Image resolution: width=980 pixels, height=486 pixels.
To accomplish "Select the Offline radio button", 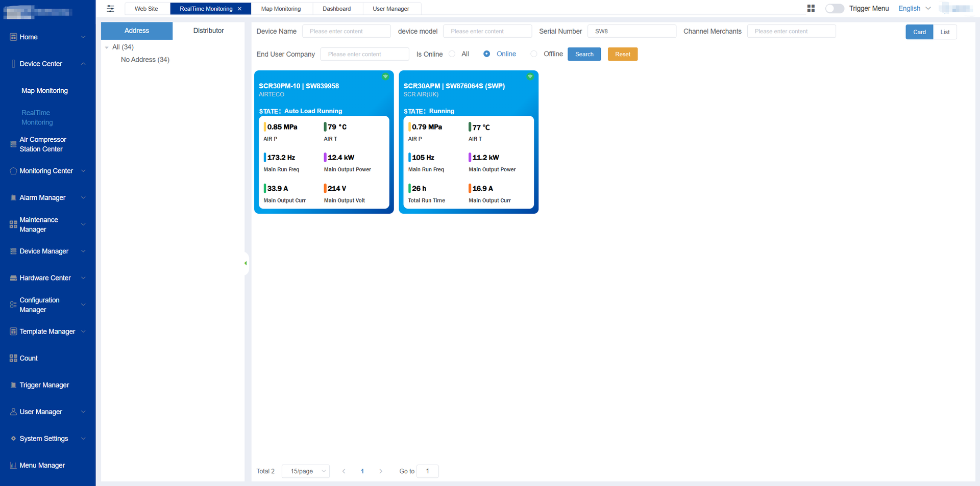I will (534, 54).
